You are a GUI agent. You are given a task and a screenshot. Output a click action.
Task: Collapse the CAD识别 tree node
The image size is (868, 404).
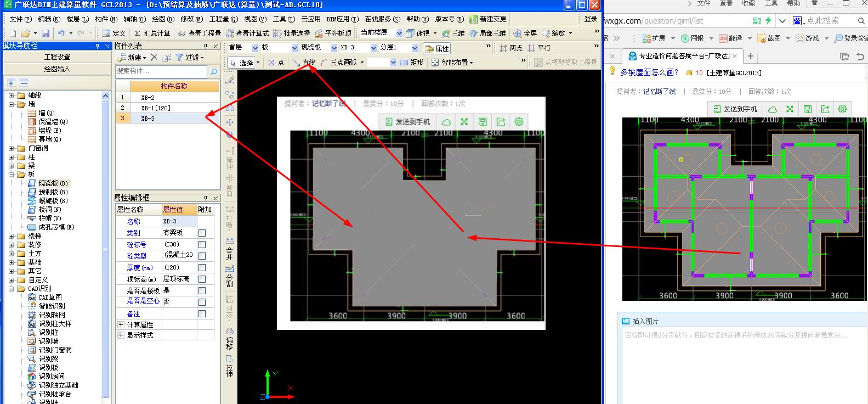pos(11,289)
